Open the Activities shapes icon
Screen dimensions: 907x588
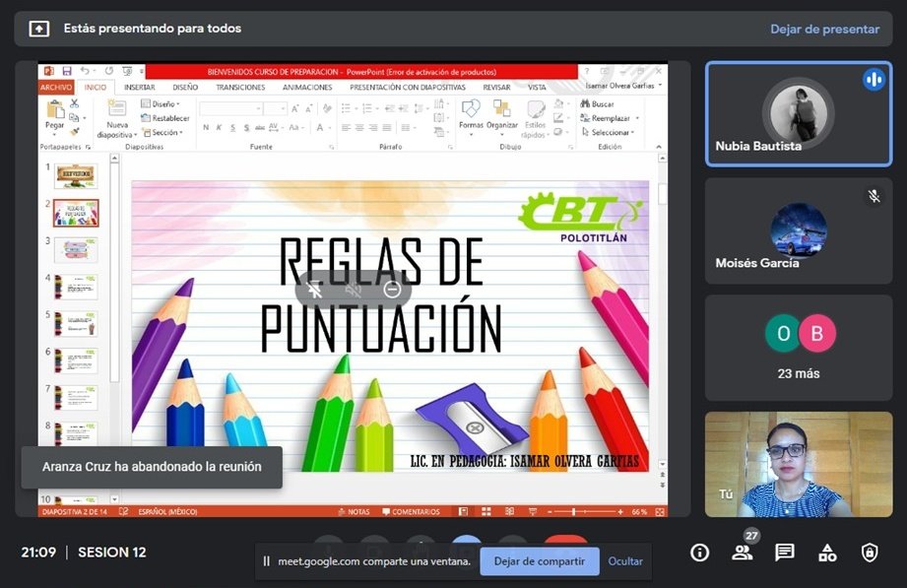click(x=827, y=553)
